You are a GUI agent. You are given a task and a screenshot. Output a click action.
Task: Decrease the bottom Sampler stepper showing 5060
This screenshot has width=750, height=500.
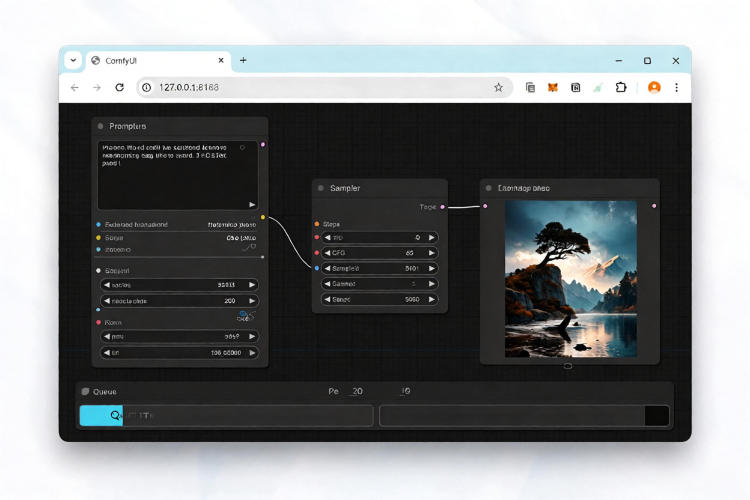coord(328,300)
